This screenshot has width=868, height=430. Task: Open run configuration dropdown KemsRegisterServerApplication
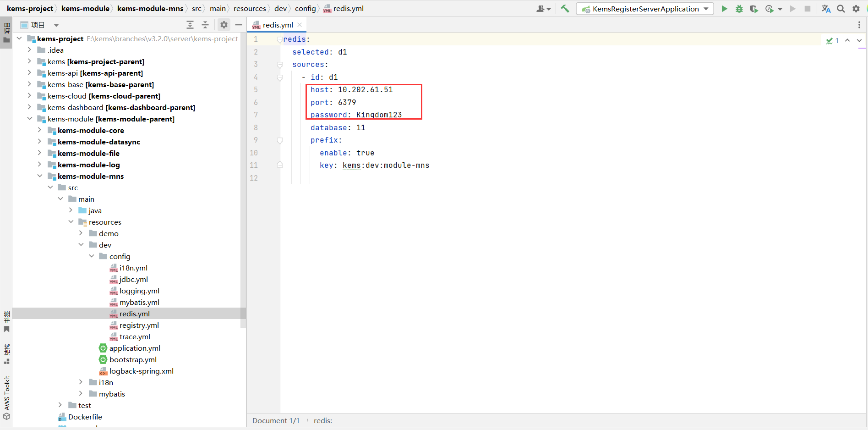645,9
